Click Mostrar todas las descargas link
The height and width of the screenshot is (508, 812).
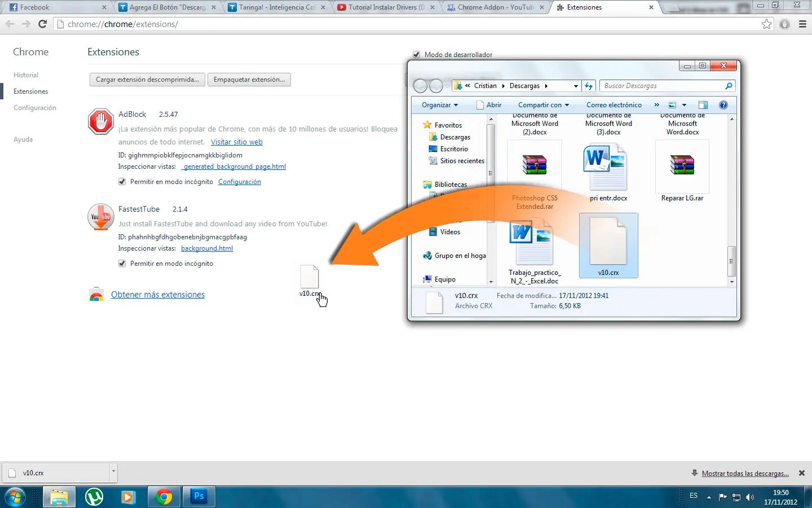[745, 474]
